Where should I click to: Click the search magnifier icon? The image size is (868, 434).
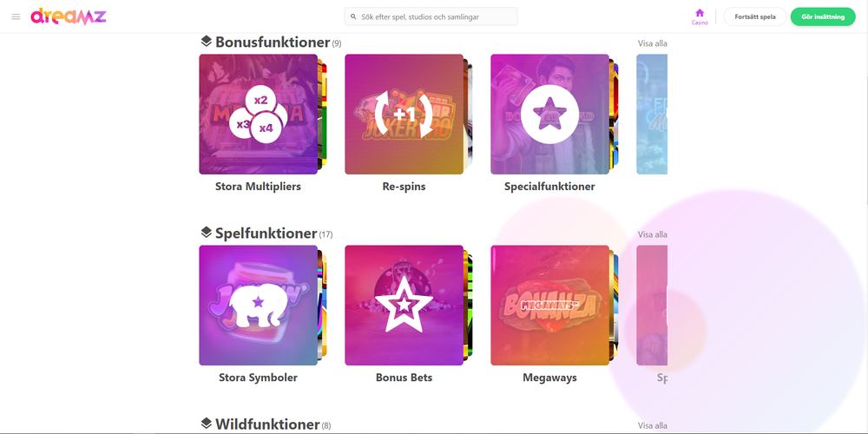tap(354, 16)
